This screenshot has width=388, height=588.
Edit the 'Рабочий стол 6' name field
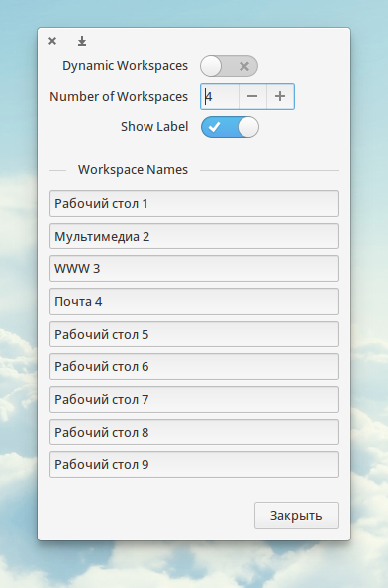pos(194,366)
